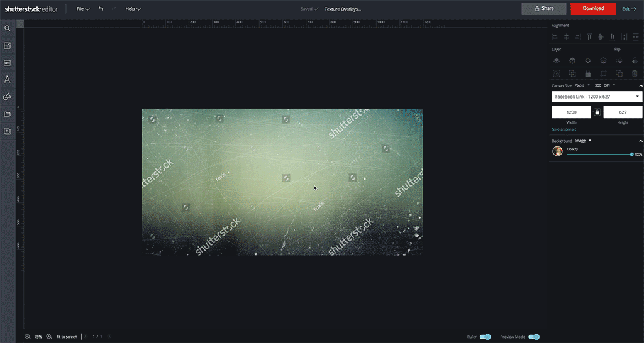Viewport: 644px width, 343px height.
Task: Click the group layers icon
Action: click(557, 73)
